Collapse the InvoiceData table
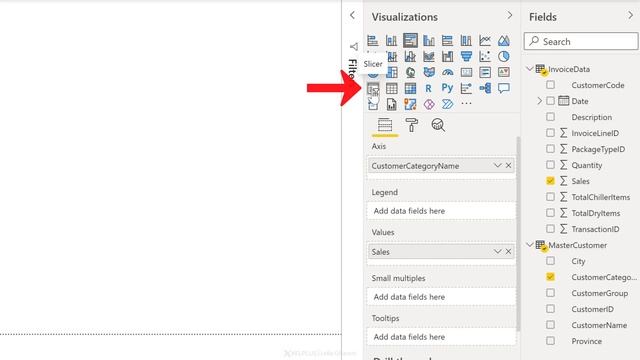The image size is (640, 360). [529, 69]
